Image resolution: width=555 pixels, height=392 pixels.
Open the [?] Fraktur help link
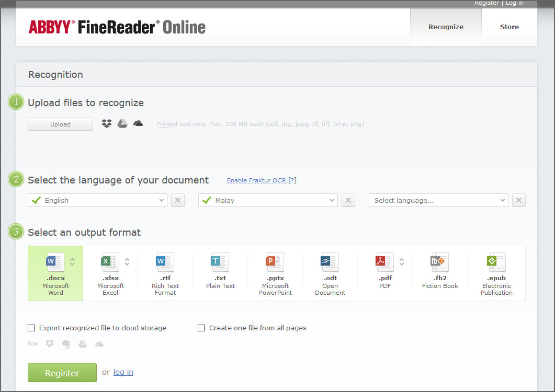pyautogui.click(x=292, y=180)
